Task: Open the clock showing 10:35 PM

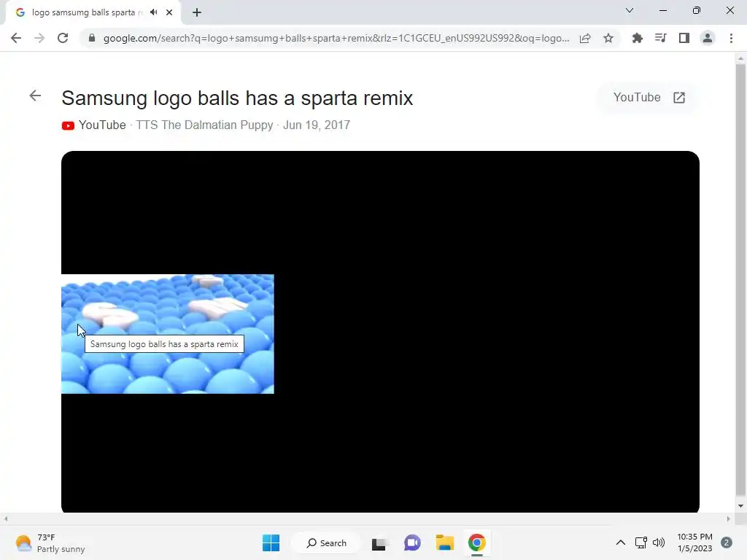Action: point(694,542)
